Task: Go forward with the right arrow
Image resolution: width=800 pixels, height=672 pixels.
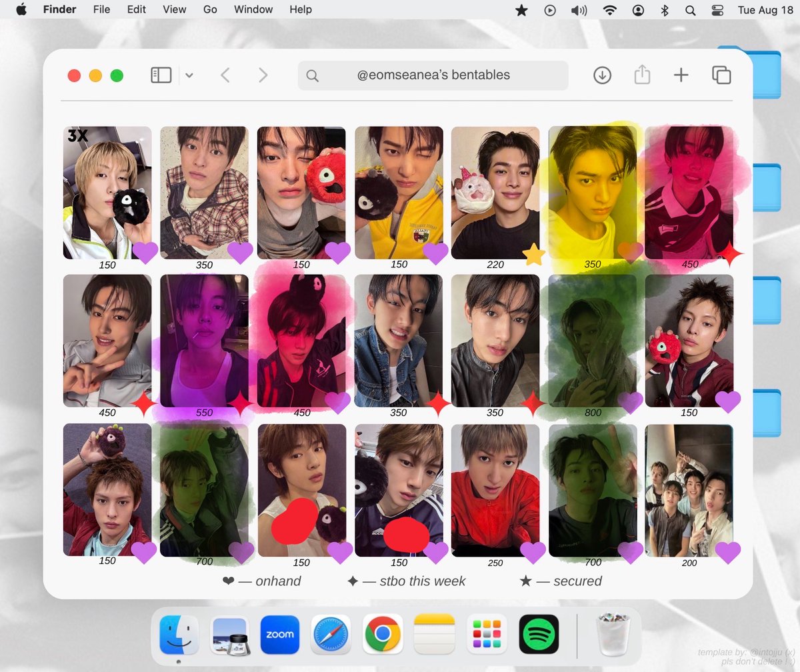Action: pos(263,75)
